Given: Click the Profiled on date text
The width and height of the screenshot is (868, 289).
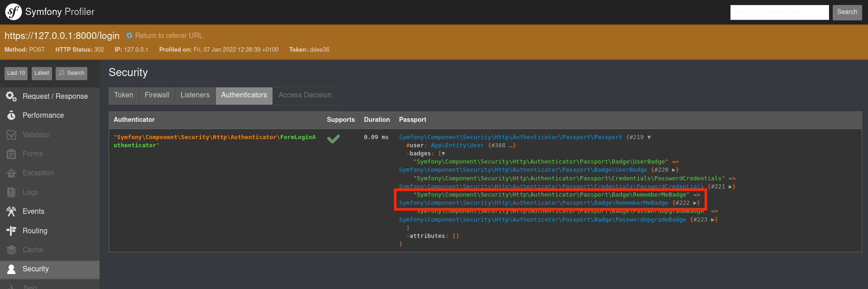Looking at the screenshot, I should click(219, 50).
